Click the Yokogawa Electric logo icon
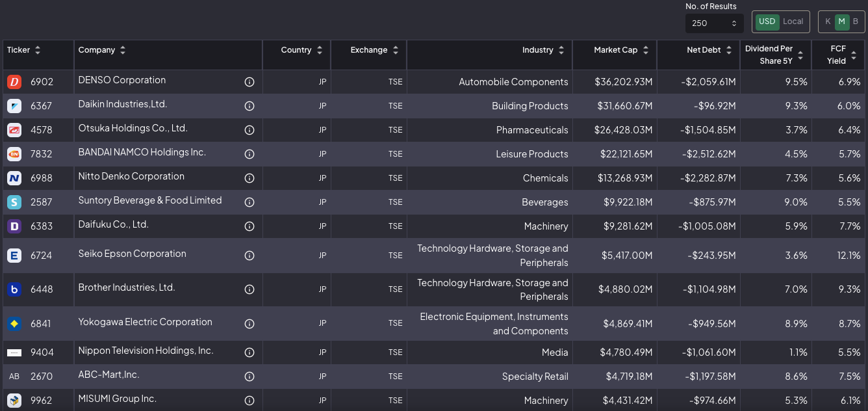The width and height of the screenshot is (868, 411). [14, 323]
